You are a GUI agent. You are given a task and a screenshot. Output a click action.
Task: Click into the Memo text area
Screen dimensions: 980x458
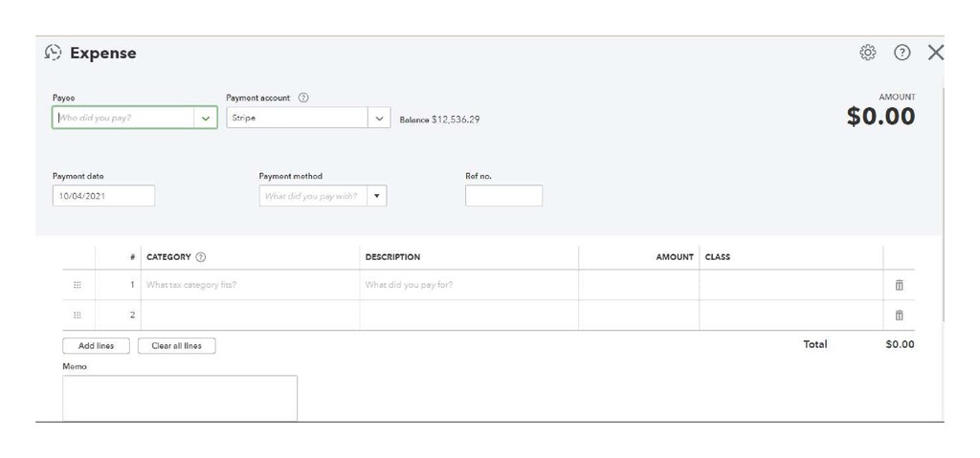(180, 398)
